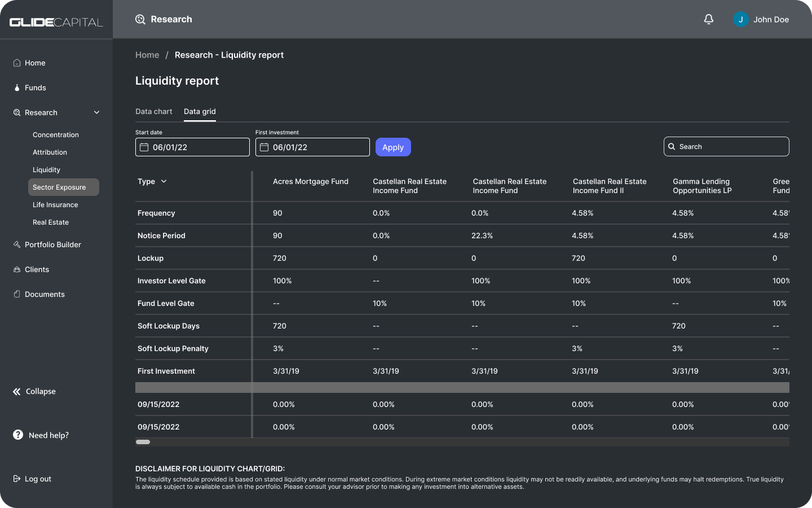Click the First investment calendar icon
812x508 pixels.
point(264,147)
